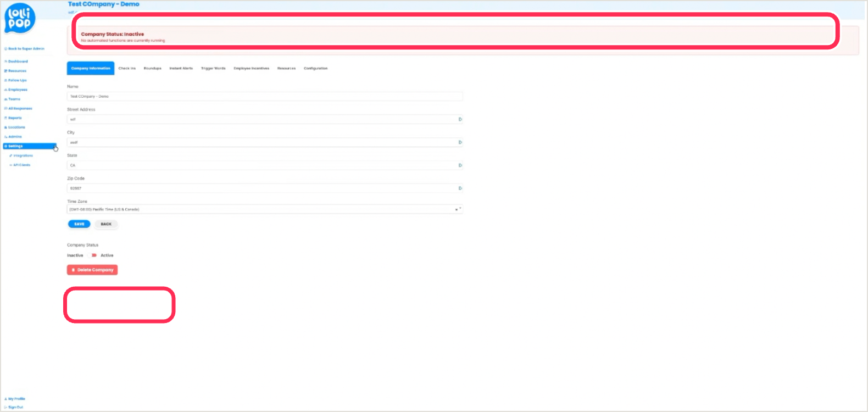The width and height of the screenshot is (868, 412).
Task: Focus the Street Address input field
Action: (265, 119)
